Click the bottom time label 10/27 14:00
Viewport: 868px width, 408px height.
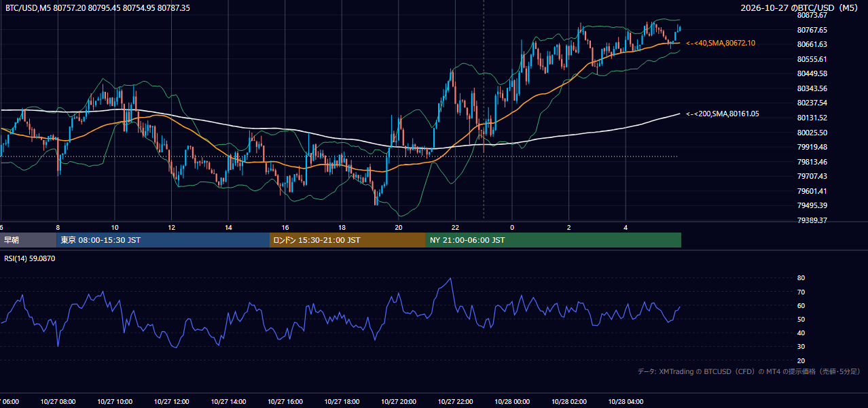228,401
